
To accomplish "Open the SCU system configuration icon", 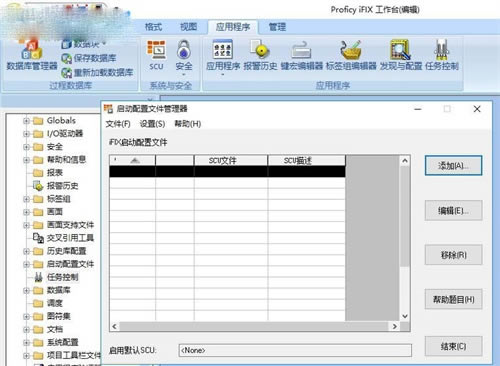I will [156, 55].
